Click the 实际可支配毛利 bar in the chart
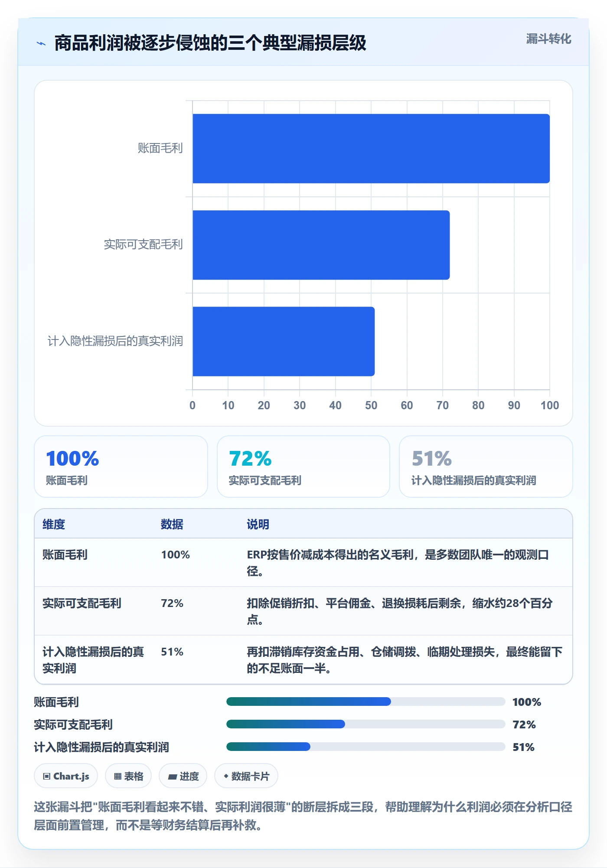The height and width of the screenshot is (868, 607). (321, 245)
